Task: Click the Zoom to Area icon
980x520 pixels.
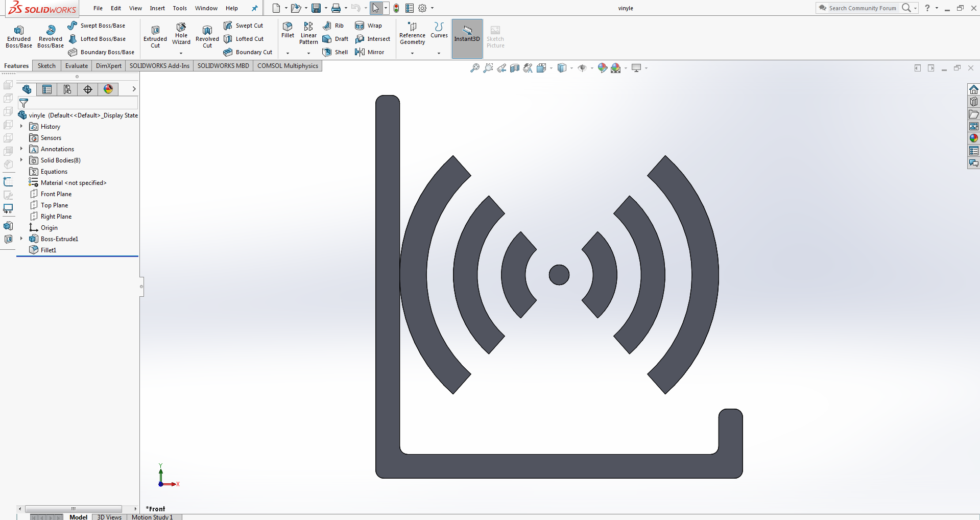Action: point(488,68)
